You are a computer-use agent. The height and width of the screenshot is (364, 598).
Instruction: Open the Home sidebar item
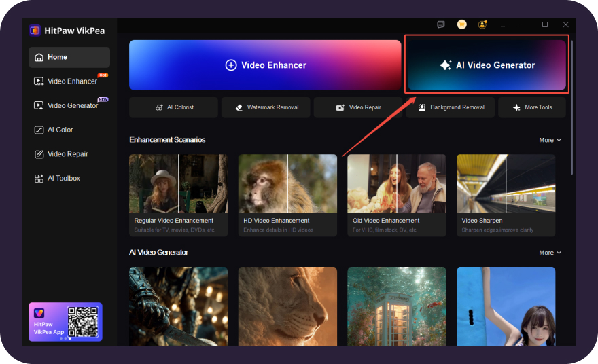pyautogui.click(x=69, y=57)
